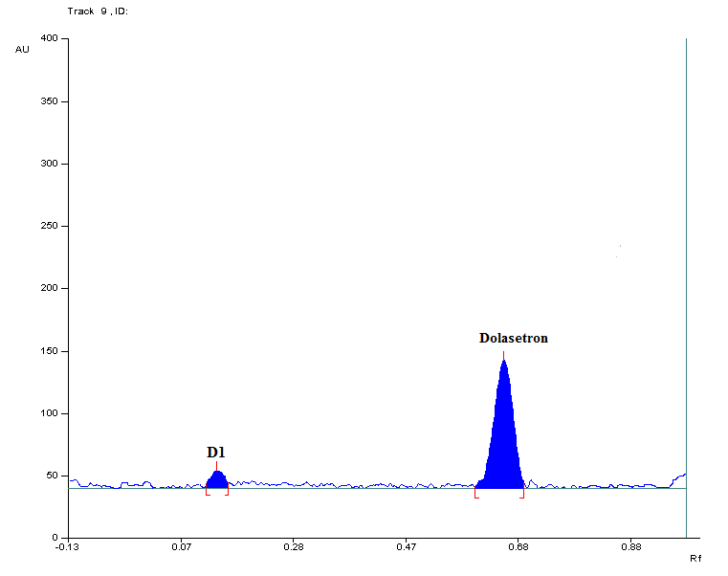Click the 0.68 x-axis tick label
728x576 pixels.
click(518, 548)
